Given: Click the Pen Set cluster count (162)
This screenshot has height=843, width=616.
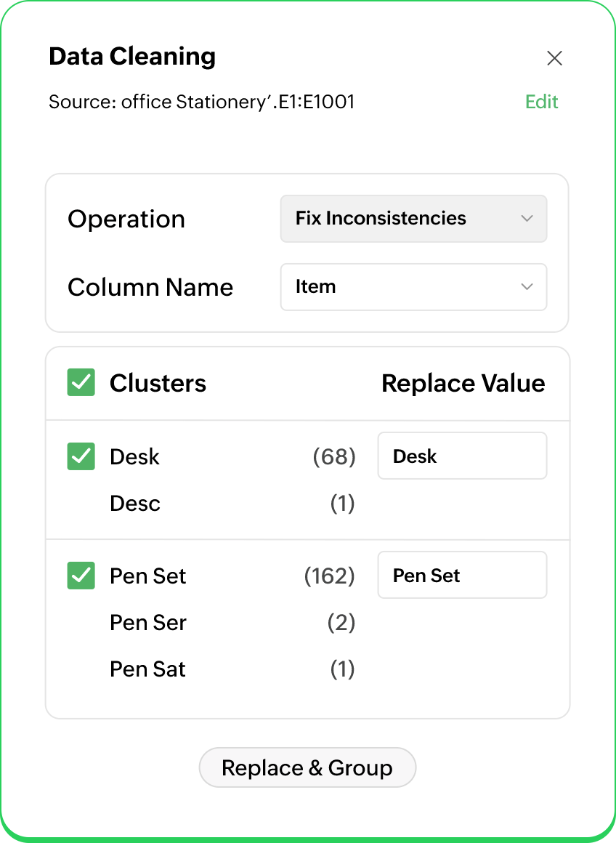Looking at the screenshot, I should click(x=329, y=575).
